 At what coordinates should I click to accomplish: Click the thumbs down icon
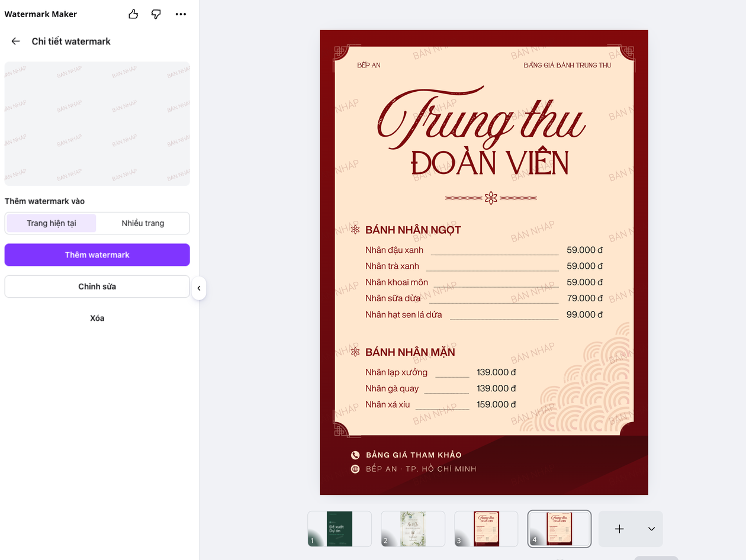(x=156, y=14)
